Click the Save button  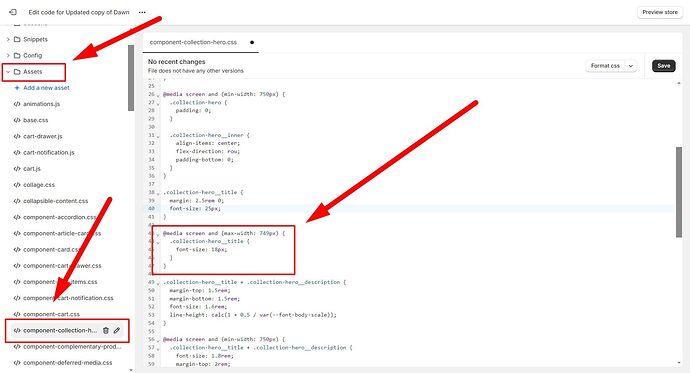pyautogui.click(x=664, y=66)
